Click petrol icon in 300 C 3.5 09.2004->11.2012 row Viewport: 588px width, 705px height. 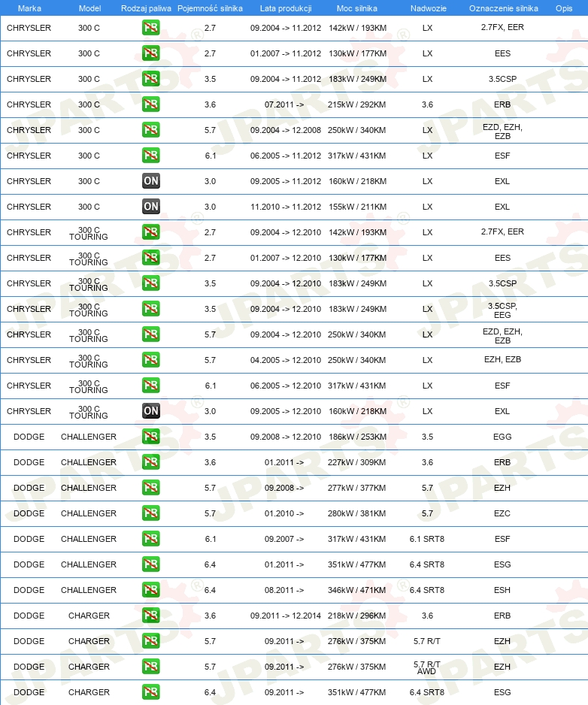click(x=150, y=79)
